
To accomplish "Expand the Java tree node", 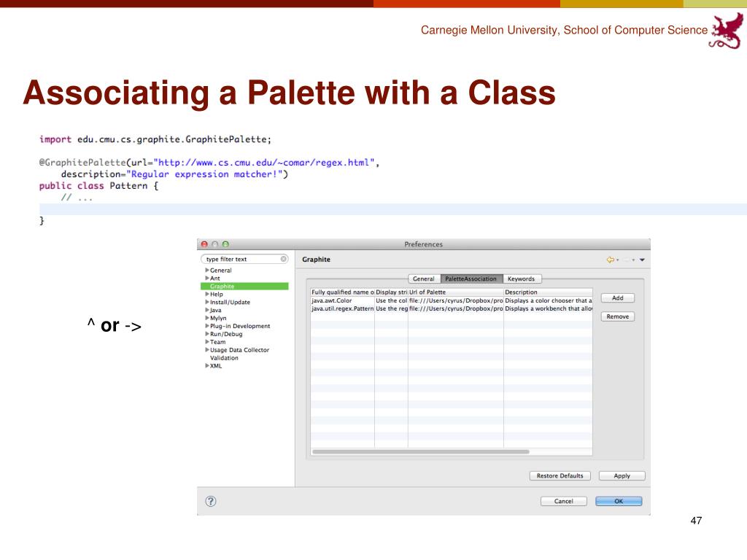I will click(207, 310).
